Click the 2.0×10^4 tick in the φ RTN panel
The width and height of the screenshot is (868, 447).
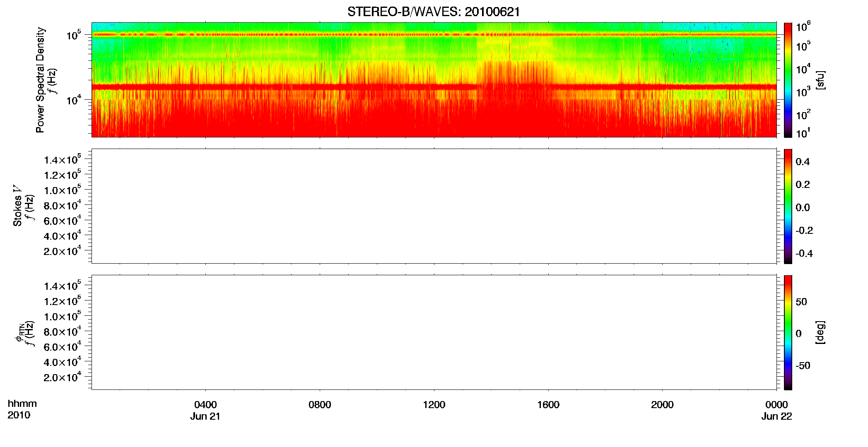tap(62, 377)
